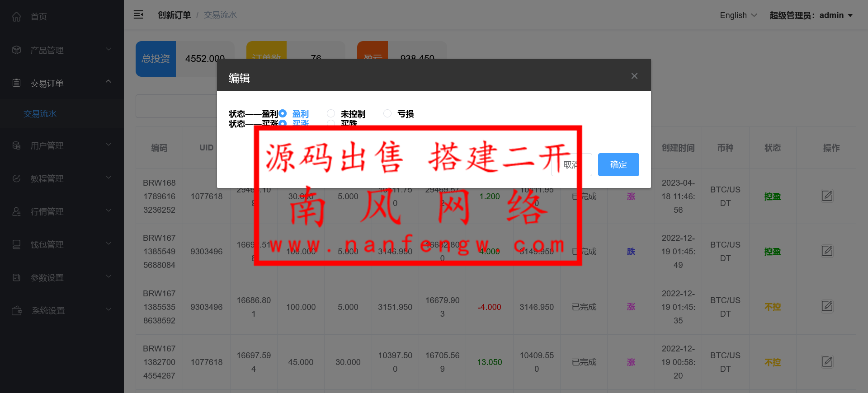868x393 pixels.
Task: Open the 交易流水 submenu item
Action: click(x=40, y=114)
